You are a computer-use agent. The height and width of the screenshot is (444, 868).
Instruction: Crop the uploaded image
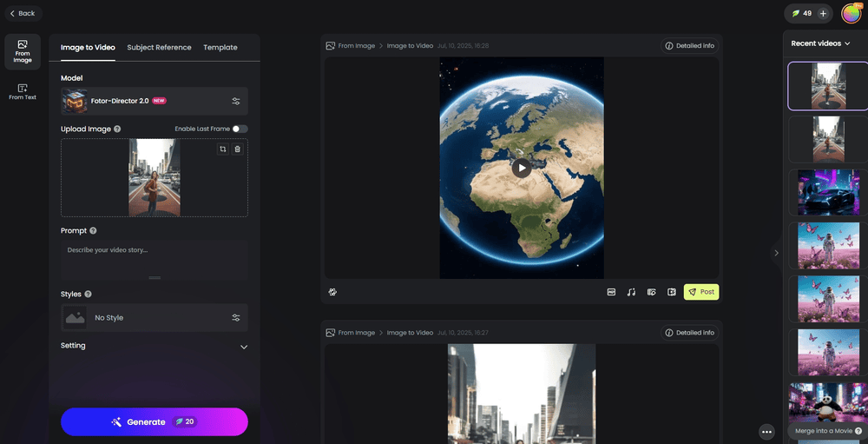tap(223, 149)
